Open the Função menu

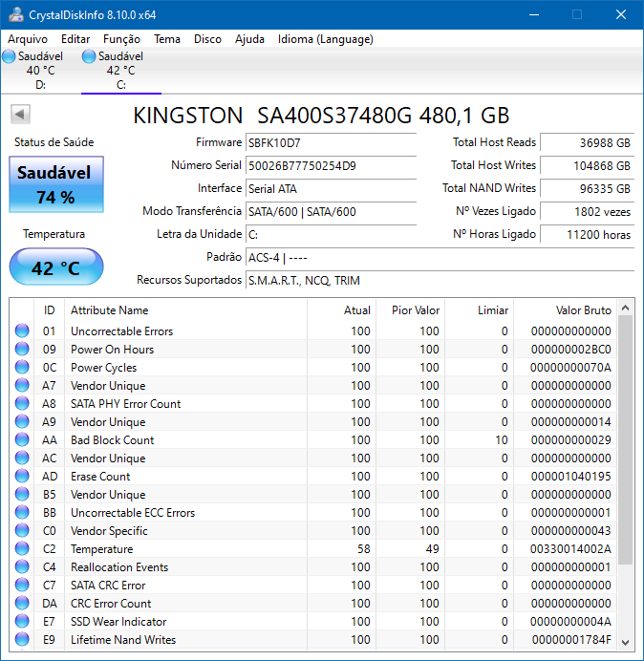coord(121,39)
